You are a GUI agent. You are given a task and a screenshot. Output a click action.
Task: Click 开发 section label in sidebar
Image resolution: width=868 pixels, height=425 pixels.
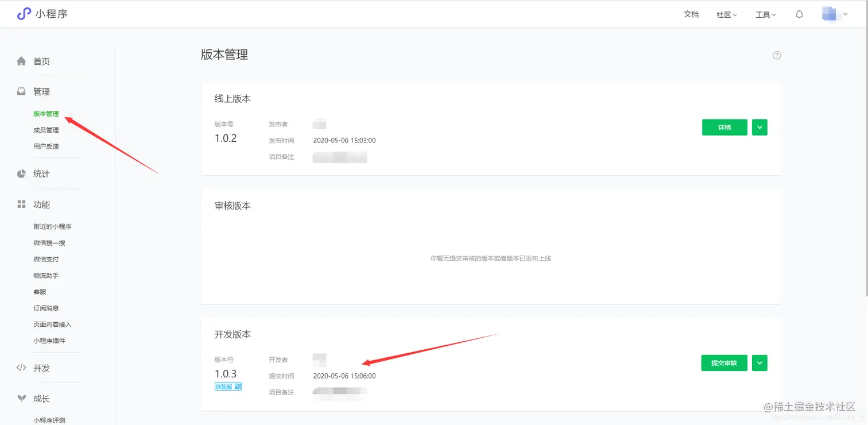click(41, 368)
